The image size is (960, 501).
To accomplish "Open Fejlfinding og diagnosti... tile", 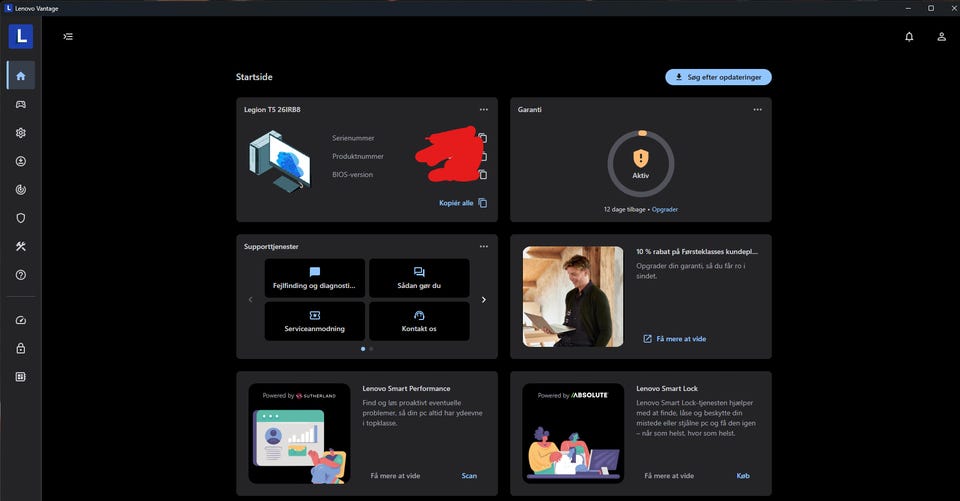I will (314, 278).
